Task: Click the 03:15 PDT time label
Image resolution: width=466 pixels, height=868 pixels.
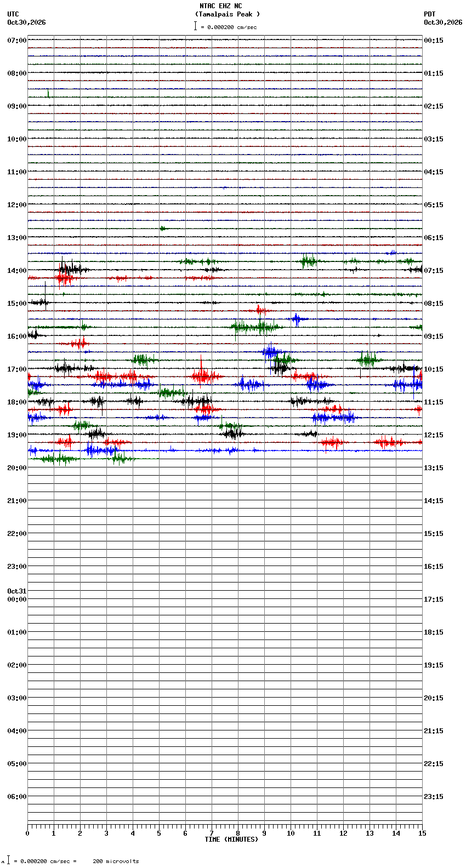Action: 434,139
